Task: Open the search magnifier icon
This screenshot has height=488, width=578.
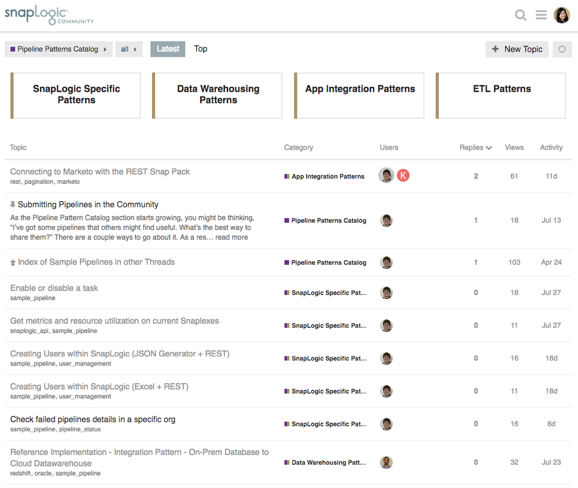Action: (x=520, y=15)
